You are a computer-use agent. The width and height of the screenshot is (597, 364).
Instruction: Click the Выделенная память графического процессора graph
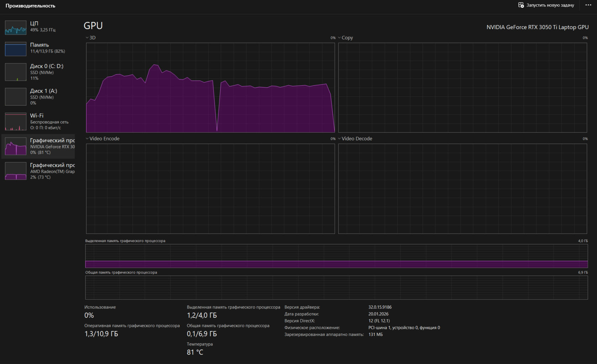[x=337, y=256]
